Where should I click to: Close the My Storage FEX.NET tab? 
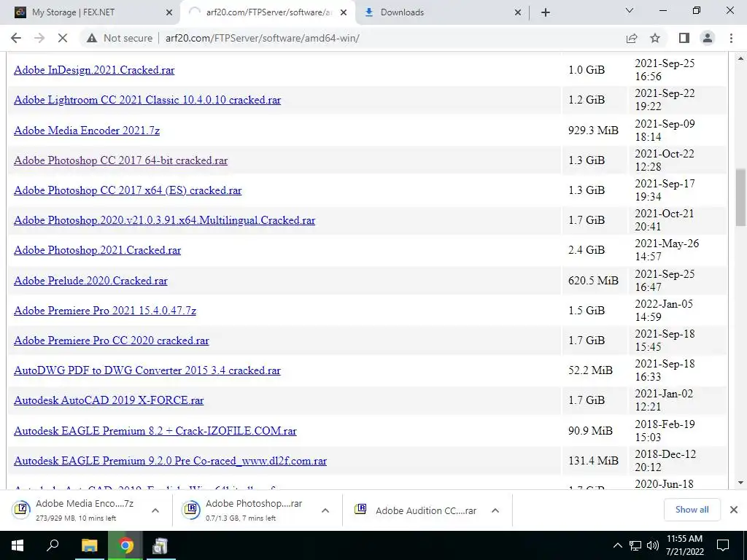[x=169, y=12]
